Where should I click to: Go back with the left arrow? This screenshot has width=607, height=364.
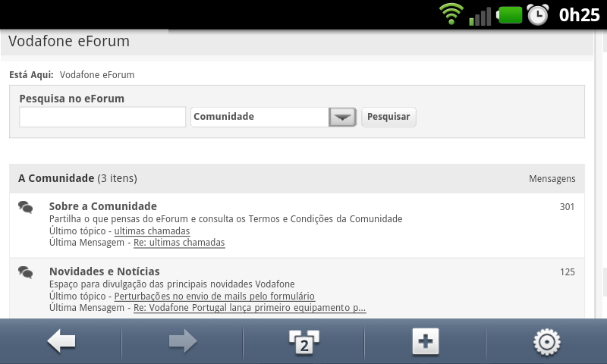[x=61, y=341]
